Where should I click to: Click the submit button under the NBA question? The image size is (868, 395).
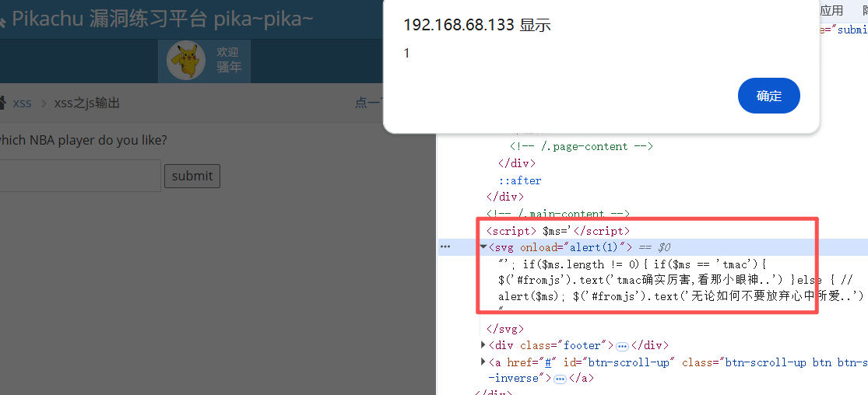(x=192, y=176)
